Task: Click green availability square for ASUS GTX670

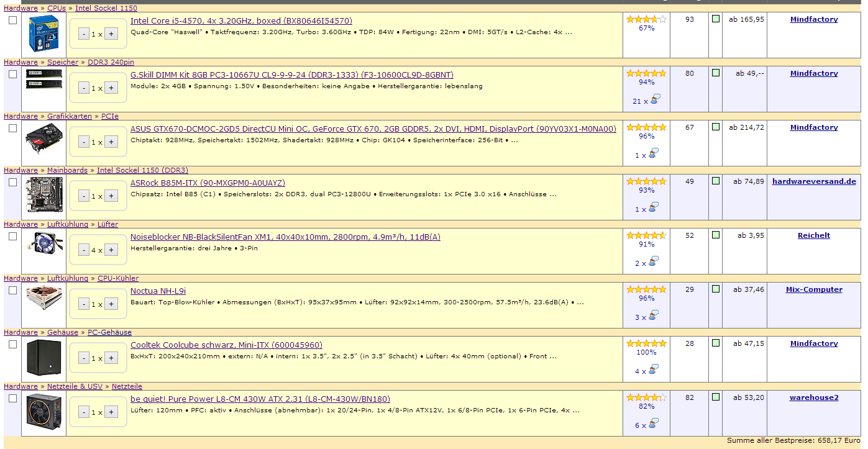Action: pyautogui.click(x=716, y=127)
